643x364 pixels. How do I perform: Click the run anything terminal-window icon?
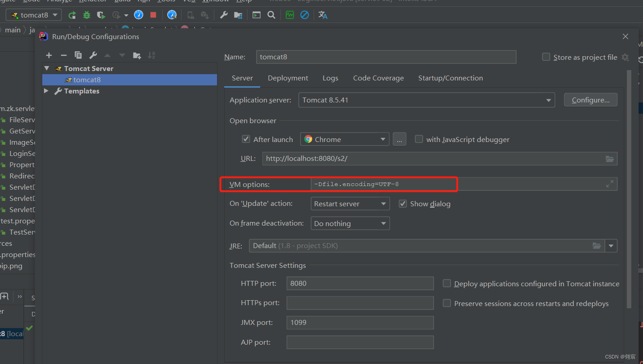click(257, 15)
